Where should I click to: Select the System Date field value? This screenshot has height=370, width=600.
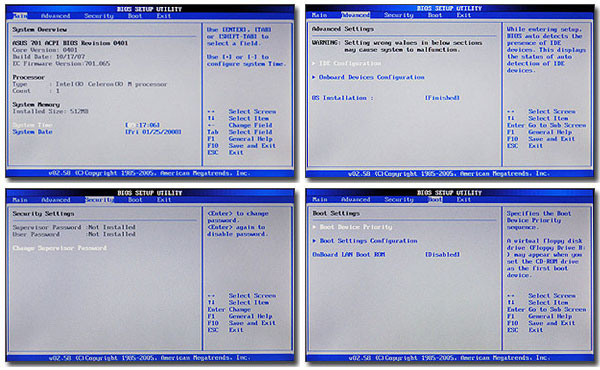coord(153,132)
